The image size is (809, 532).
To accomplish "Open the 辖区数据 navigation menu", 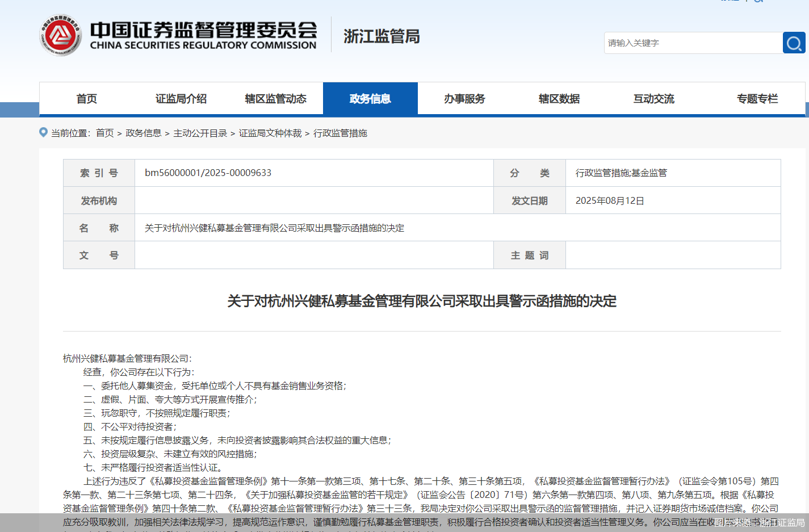I will tap(559, 98).
